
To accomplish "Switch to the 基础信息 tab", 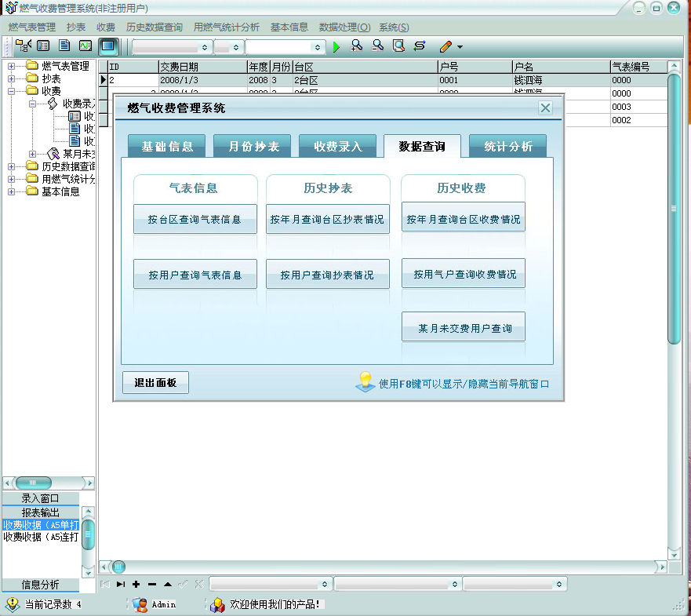I will coord(167,146).
